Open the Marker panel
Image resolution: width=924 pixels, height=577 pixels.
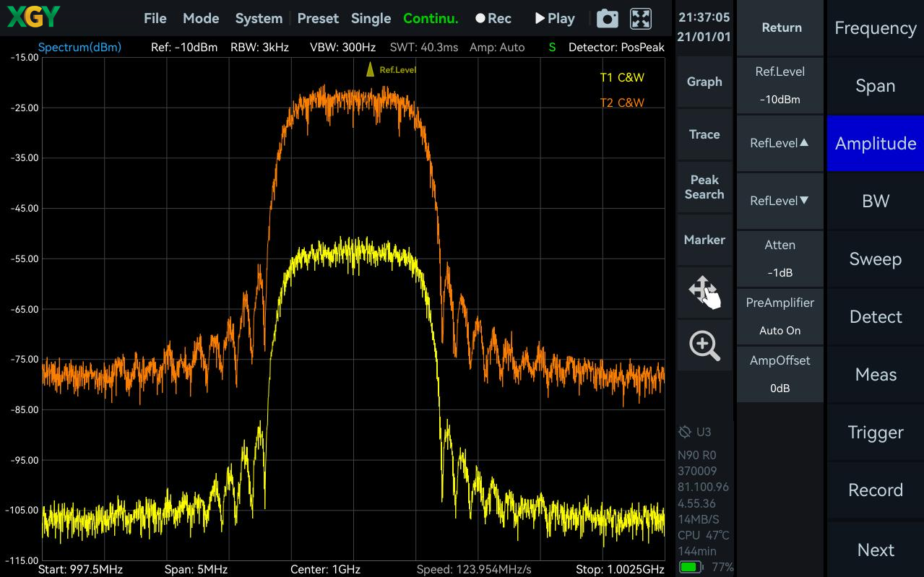(704, 240)
